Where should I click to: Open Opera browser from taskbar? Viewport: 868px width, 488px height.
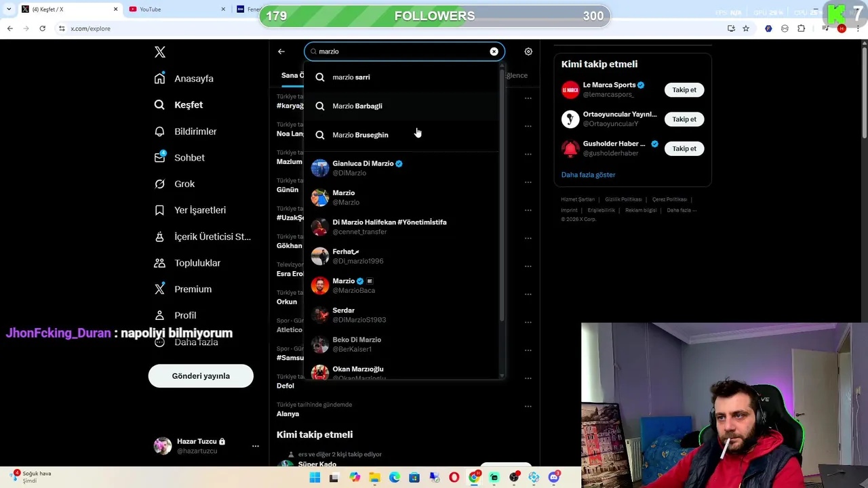454,478
